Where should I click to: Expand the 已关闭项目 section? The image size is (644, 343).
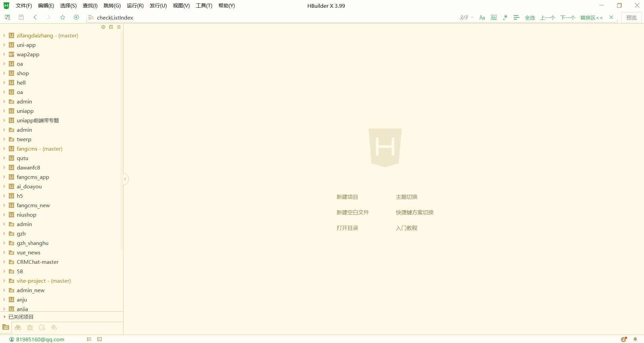(x=4, y=317)
